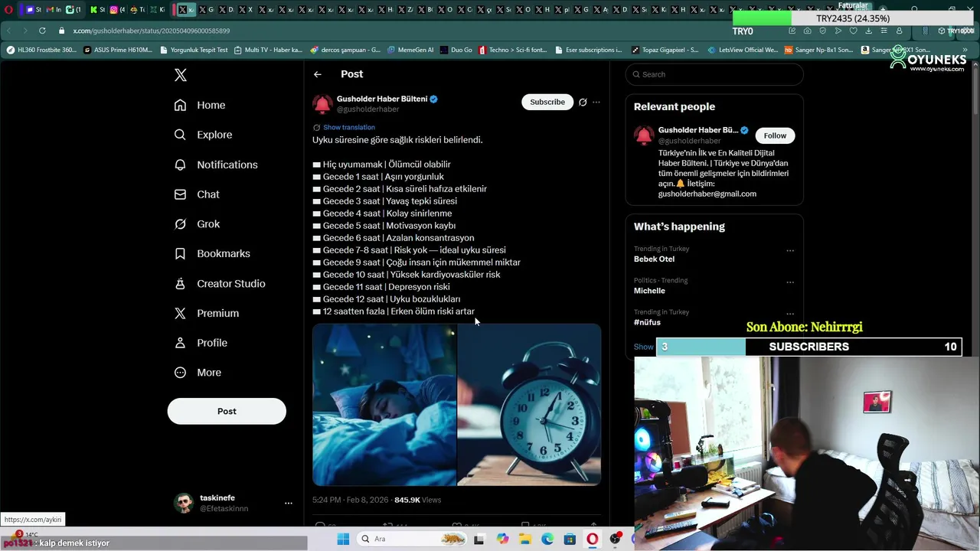Click the Opera profile account icon
Image resolution: width=980 pixels, height=551 pixels.
[x=899, y=31]
